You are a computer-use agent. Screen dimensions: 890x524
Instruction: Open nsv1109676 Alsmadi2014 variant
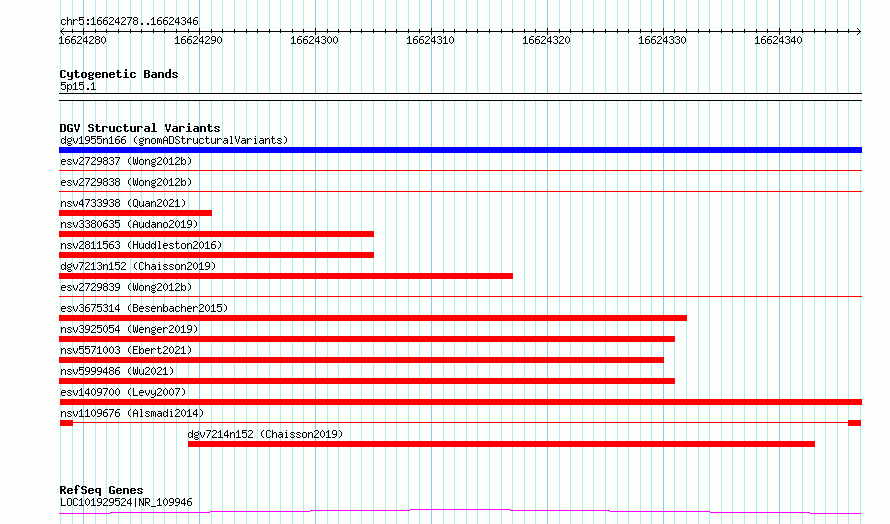point(132,413)
